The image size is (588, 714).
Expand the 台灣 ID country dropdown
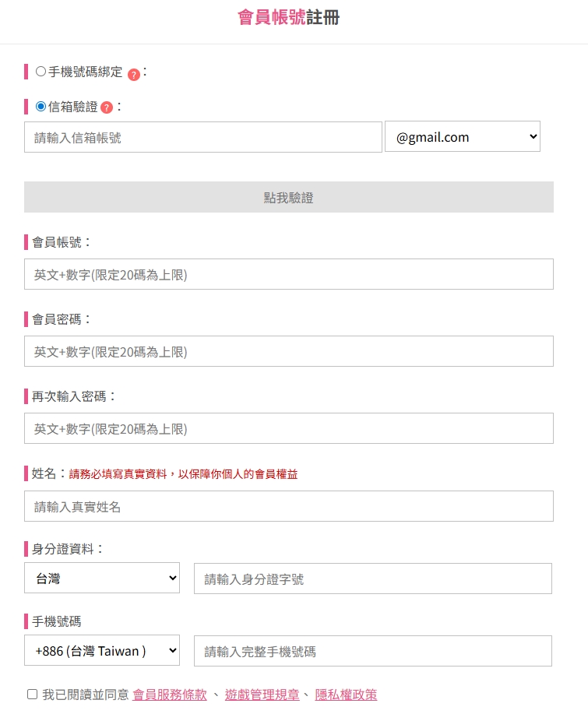[102, 579]
